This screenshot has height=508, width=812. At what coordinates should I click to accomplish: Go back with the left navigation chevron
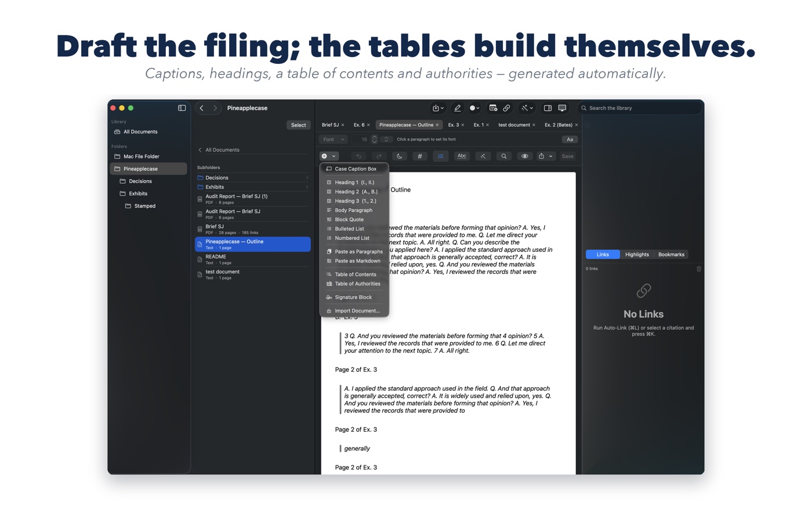coord(202,108)
